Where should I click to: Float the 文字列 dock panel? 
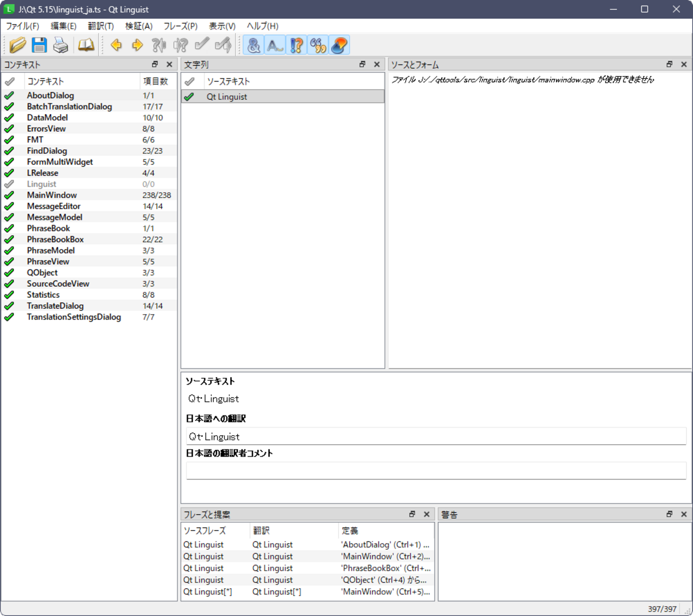(362, 65)
